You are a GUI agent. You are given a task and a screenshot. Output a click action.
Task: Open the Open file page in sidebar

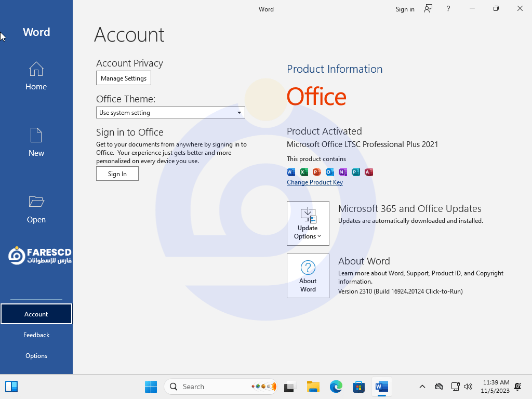click(x=36, y=209)
